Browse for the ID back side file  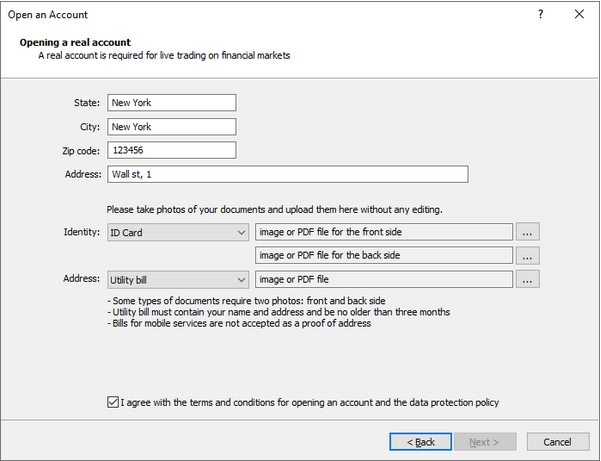pos(530,256)
